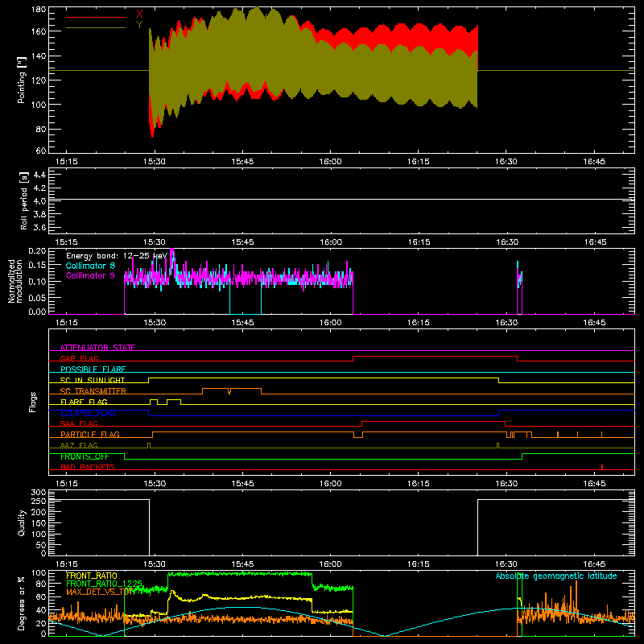Select the Collimator 9 legend entry
644x644 pixels.
pos(90,275)
